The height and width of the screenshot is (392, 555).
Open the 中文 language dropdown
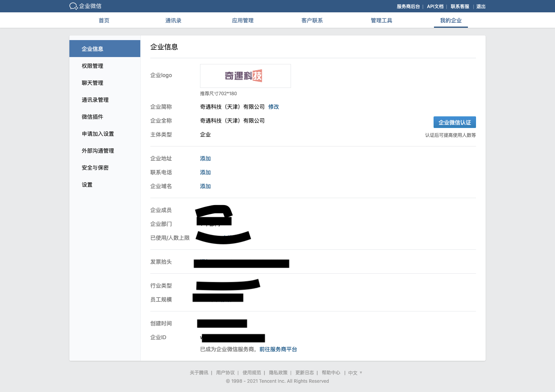[355, 373]
